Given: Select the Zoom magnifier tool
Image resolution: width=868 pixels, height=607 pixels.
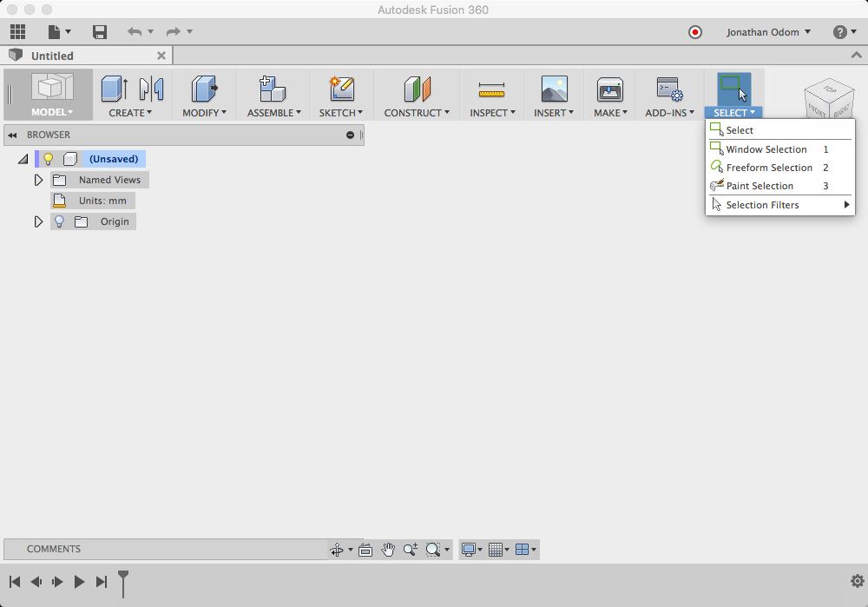Looking at the screenshot, I should coord(411,550).
